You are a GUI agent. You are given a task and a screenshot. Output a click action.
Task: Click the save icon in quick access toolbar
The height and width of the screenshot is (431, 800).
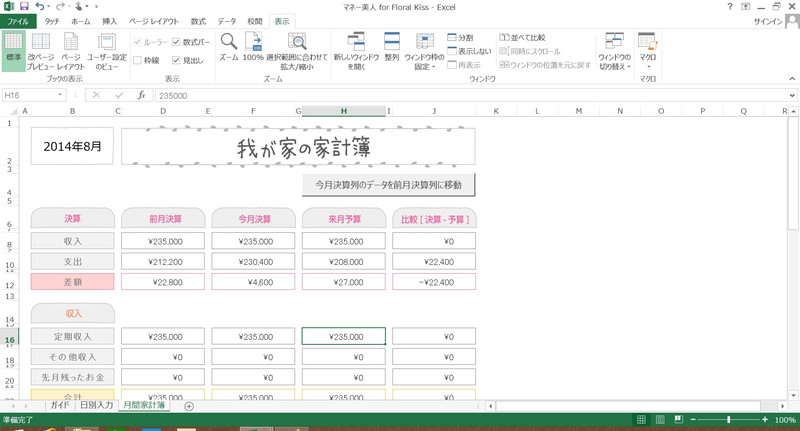pos(24,6)
